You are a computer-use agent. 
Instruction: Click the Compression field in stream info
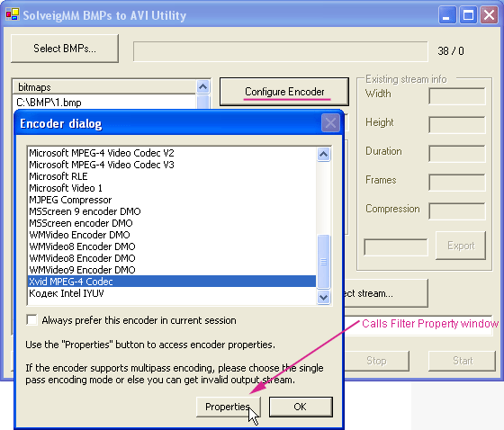pos(457,211)
